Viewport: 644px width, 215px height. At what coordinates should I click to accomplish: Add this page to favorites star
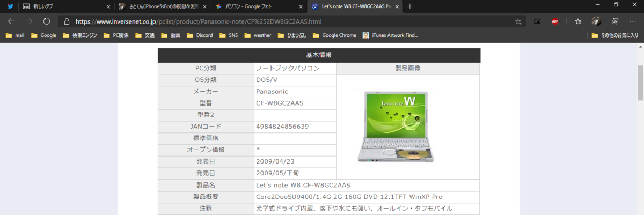tap(518, 22)
